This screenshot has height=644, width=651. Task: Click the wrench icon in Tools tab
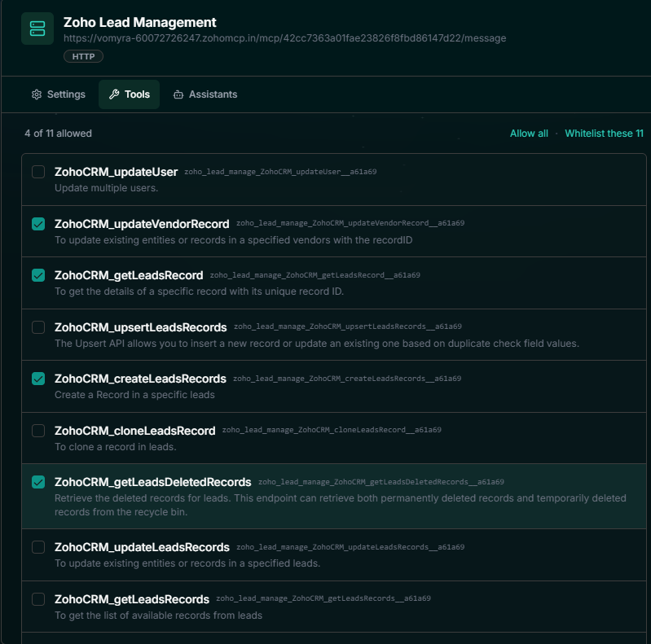click(114, 94)
